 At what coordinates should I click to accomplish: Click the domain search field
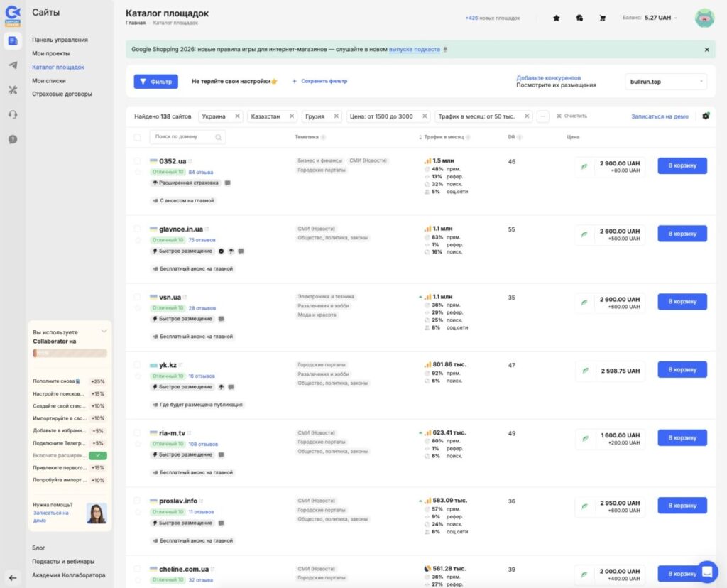[x=187, y=137]
